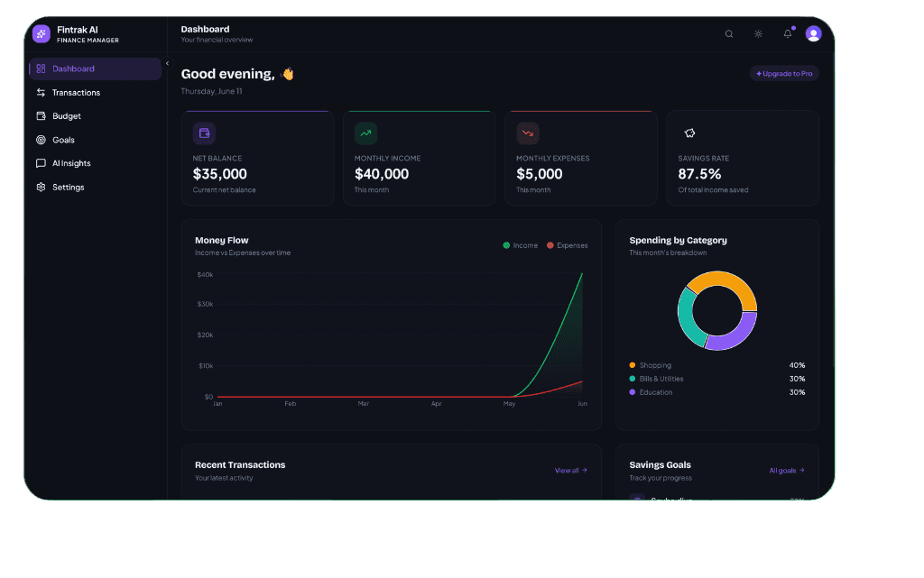Open the Goals menu item
Screen dimensions: 924x578
pos(95,140)
